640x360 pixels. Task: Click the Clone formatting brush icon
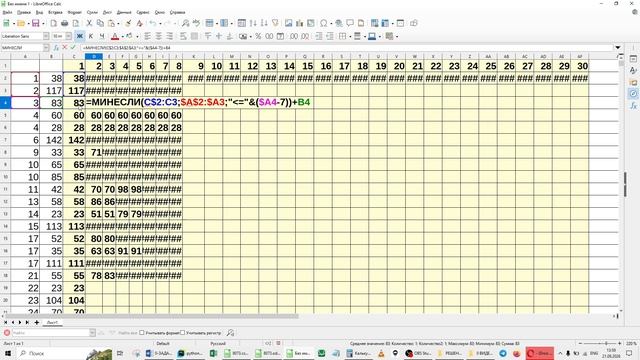(128, 23)
